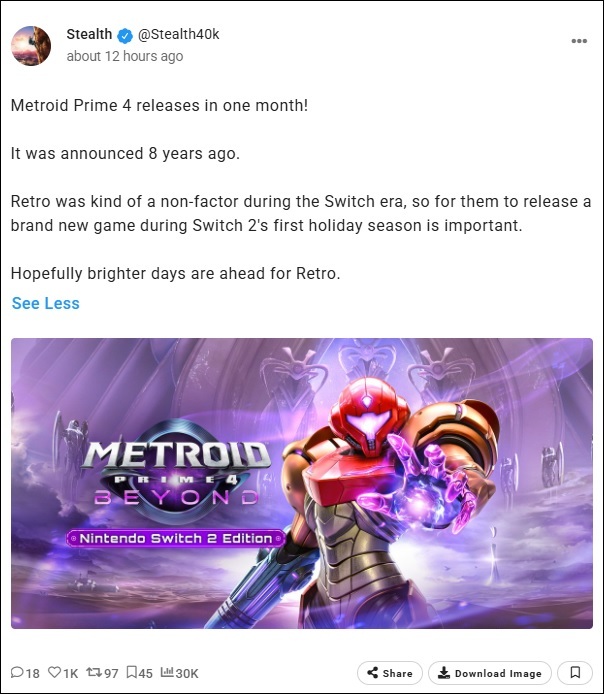The height and width of the screenshot is (694, 605).
Task: Save post with bottom-right bookmark button
Action: coord(575,673)
